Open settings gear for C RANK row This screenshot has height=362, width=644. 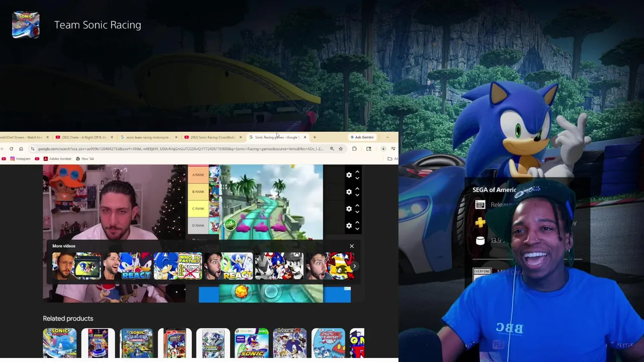point(349,209)
